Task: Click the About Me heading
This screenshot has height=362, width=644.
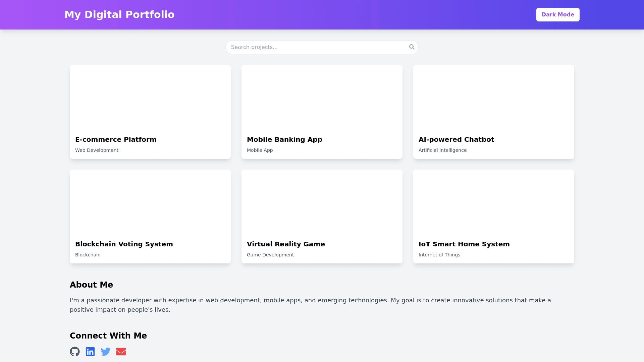Action: coord(91,285)
